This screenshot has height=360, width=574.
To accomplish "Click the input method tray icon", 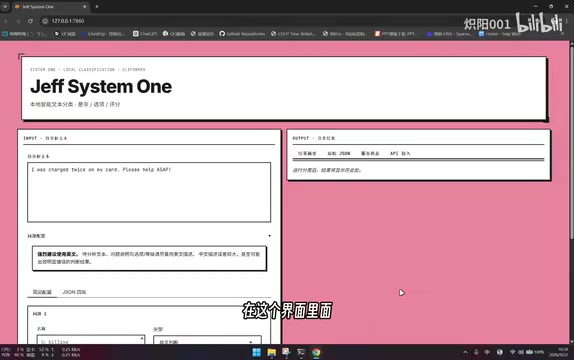I will coord(487,352).
